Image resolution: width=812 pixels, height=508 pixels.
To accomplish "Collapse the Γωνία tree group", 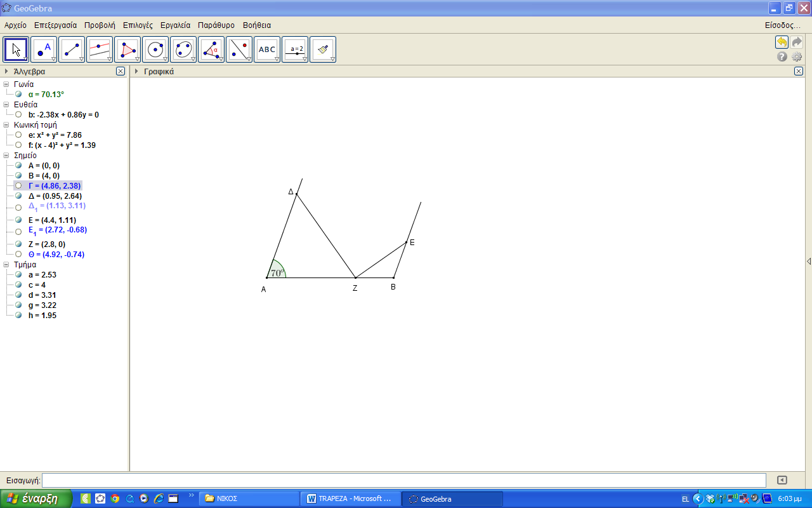I will coord(6,84).
